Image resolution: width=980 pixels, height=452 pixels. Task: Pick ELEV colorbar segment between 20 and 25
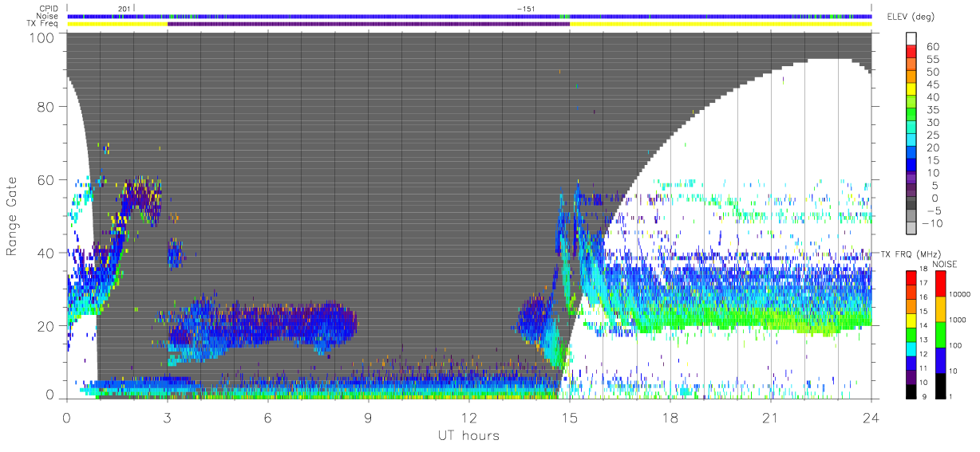click(911, 140)
